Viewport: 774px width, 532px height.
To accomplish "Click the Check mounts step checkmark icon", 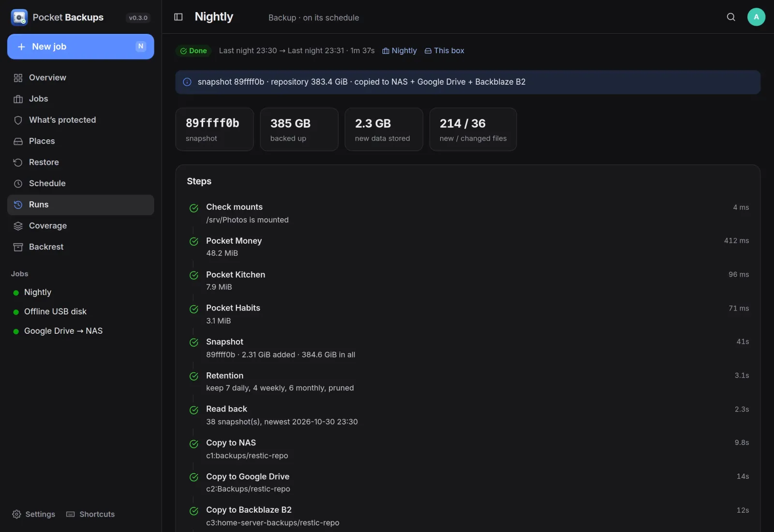I will tap(194, 208).
